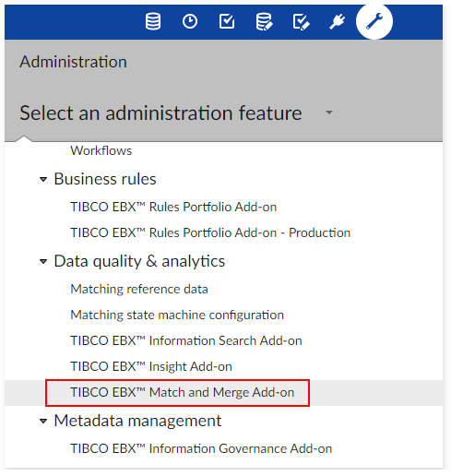Open the checkmark task icon in header

pyautogui.click(x=227, y=21)
